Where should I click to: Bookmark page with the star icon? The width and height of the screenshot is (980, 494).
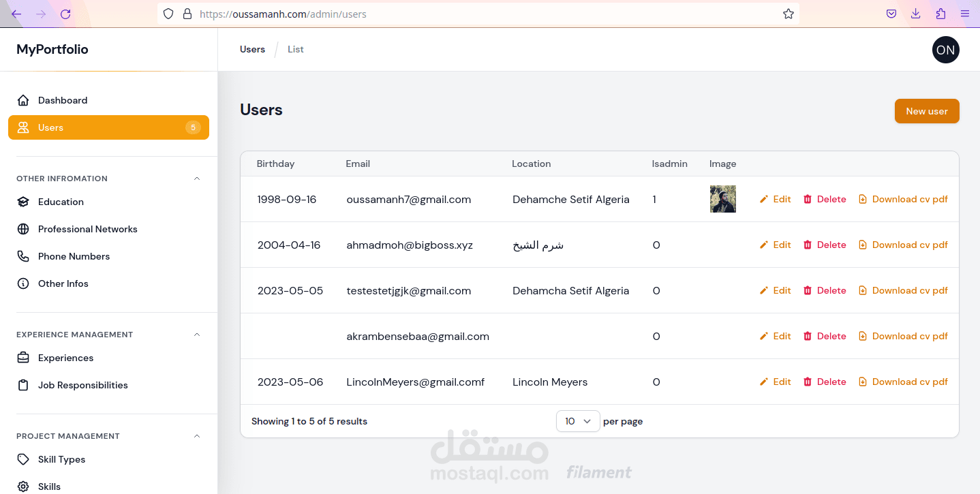(788, 14)
